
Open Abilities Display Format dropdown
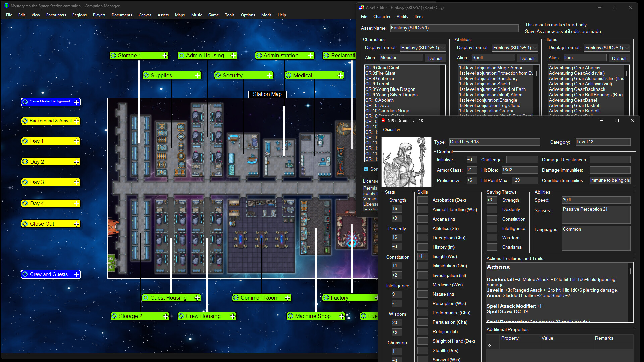(515, 48)
